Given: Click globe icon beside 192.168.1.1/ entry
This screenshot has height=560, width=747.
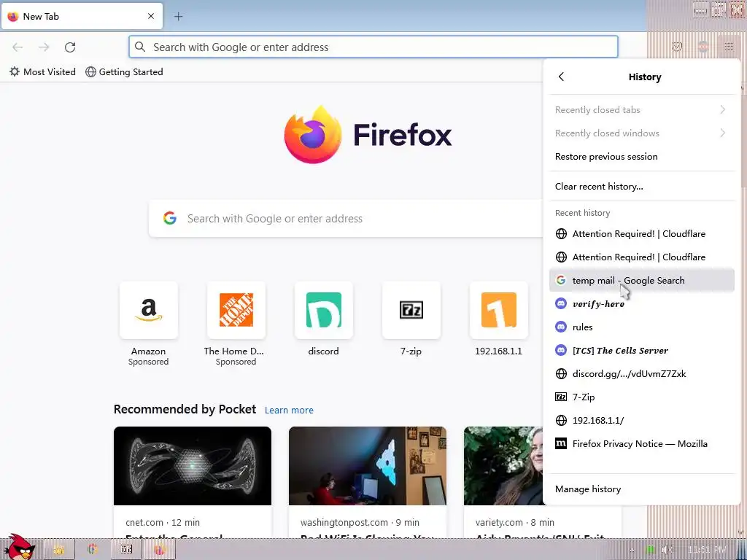Looking at the screenshot, I should 561,421.
